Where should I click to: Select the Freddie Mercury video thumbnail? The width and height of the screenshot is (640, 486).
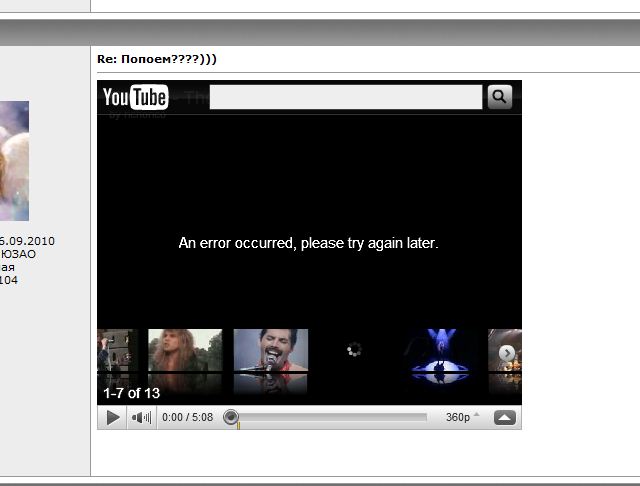270,361
